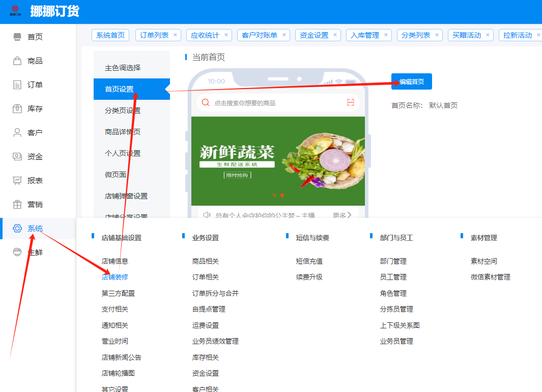
Task: Open 营销 via its gift icon
Action: point(17,204)
